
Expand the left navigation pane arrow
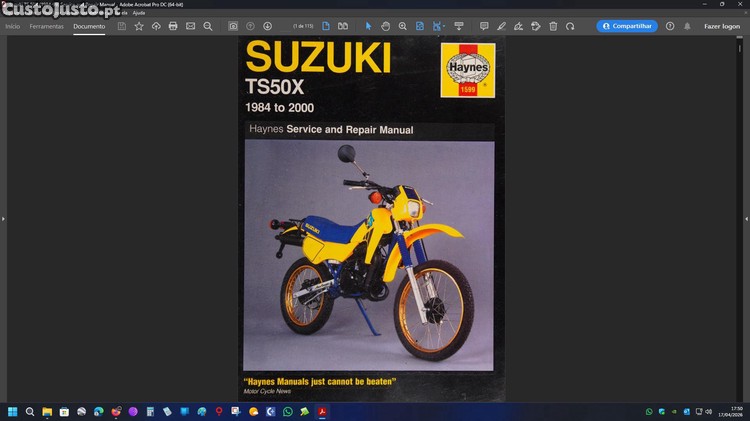point(3,219)
